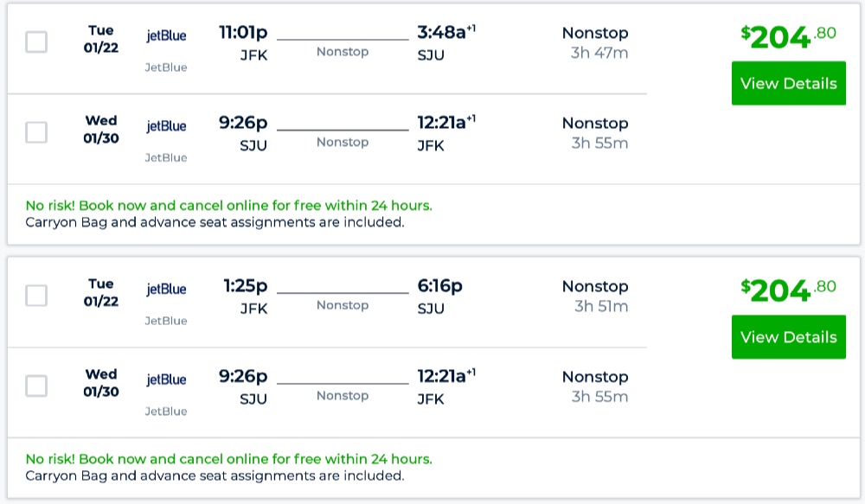Click first 'No risk! Book now' notice

pos(228,206)
